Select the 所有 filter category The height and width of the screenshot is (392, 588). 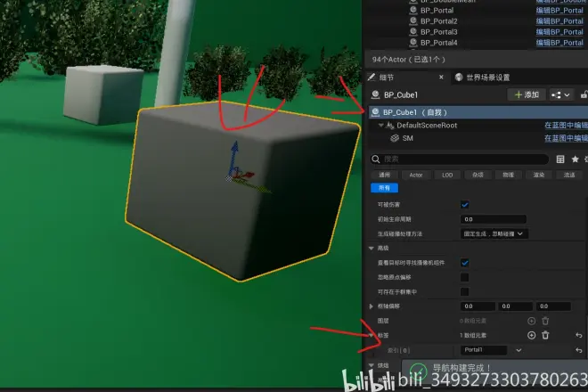coord(384,188)
